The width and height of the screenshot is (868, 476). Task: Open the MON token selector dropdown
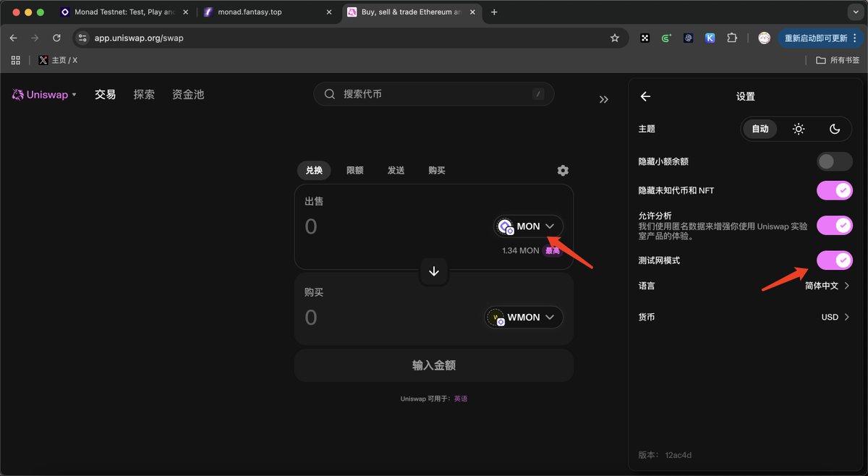[527, 226]
